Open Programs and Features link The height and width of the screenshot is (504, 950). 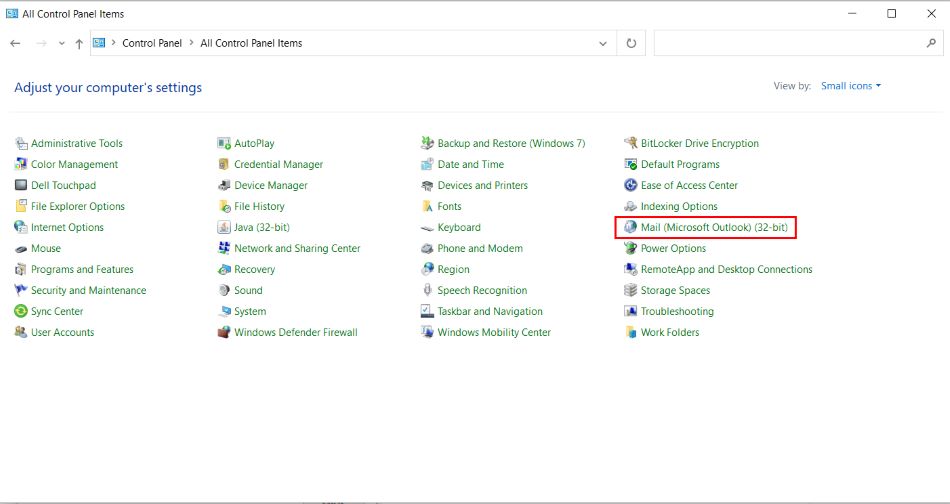(82, 270)
